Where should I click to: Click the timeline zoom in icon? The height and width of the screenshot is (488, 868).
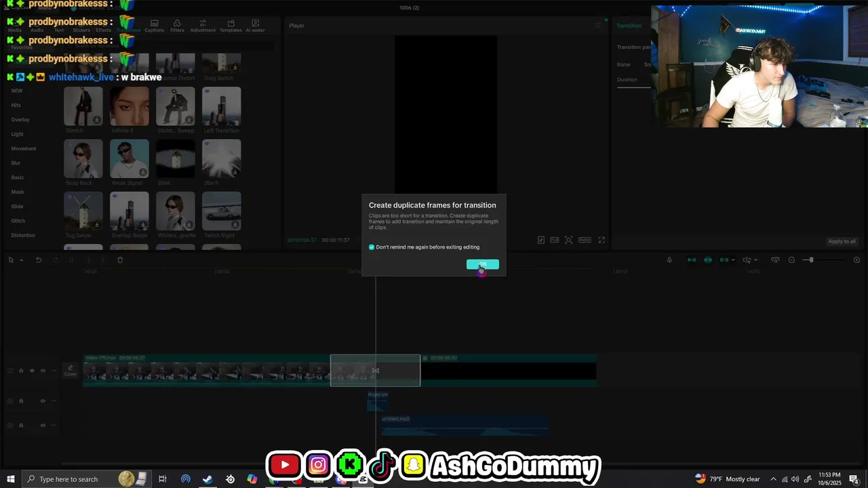point(856,260)
